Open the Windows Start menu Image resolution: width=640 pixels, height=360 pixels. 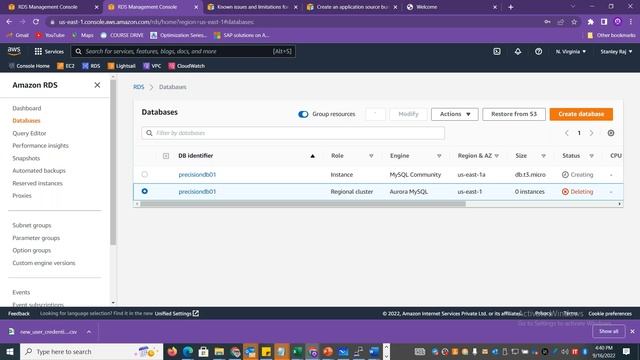click(x=10, y=351)
